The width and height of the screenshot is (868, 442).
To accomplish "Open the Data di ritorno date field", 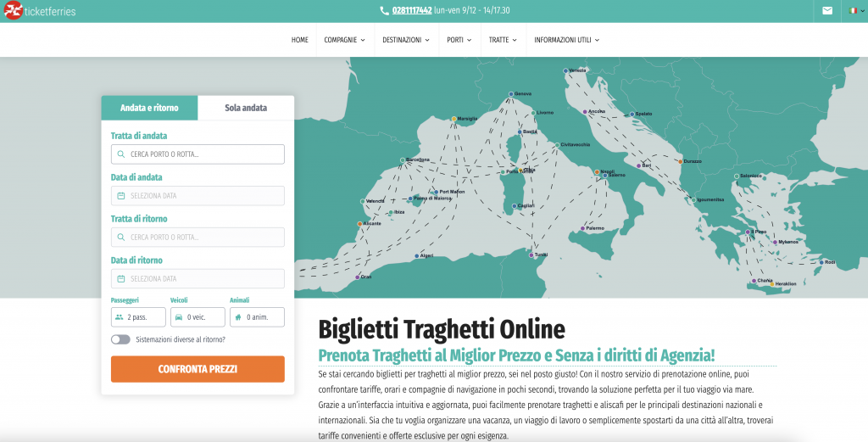I will pos(198,278).
